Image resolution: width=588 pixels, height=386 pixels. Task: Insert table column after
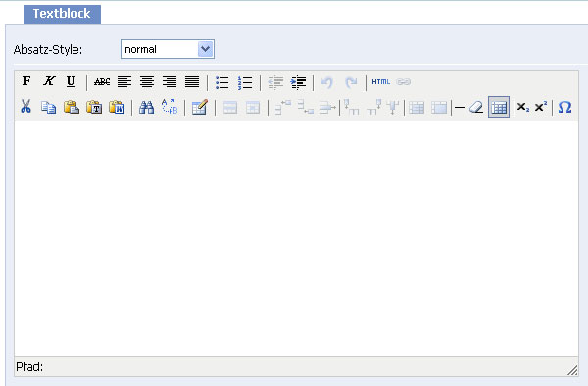click(x=373, y=107)
